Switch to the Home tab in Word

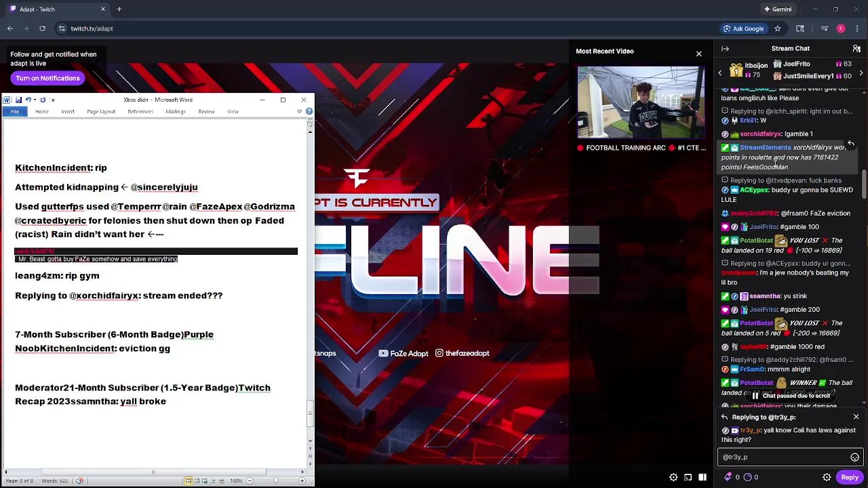tap(42, 112)
